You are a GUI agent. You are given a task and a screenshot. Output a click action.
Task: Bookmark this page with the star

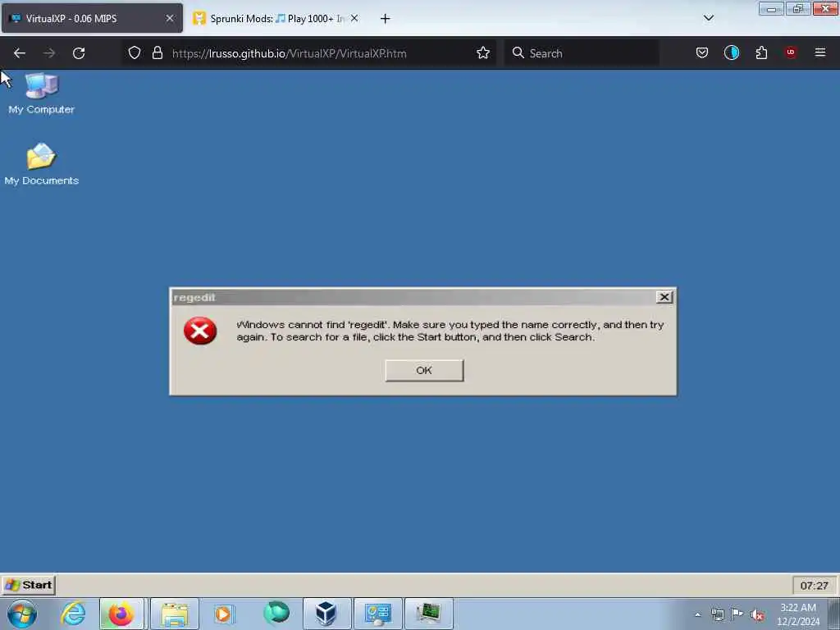click(x=482, y=52)
